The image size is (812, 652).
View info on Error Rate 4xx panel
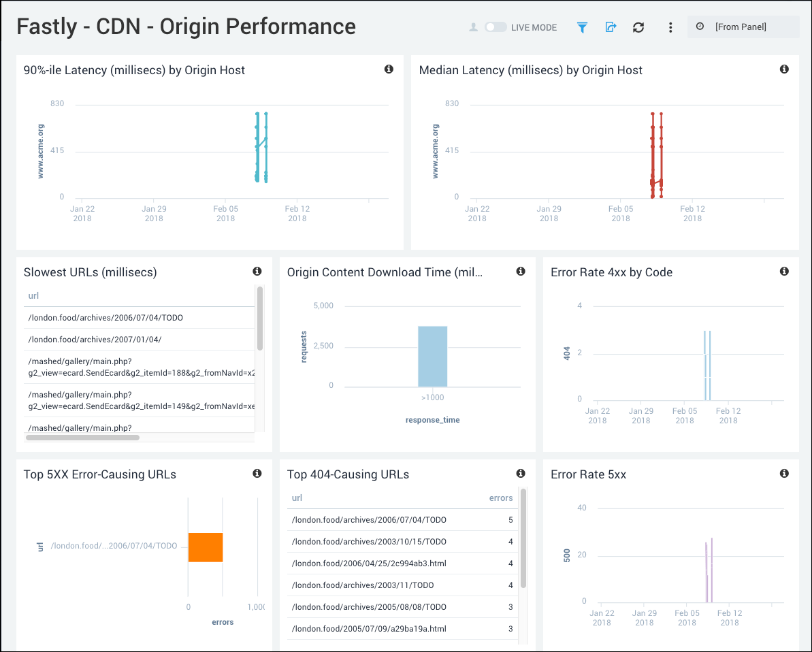[784, 270]
